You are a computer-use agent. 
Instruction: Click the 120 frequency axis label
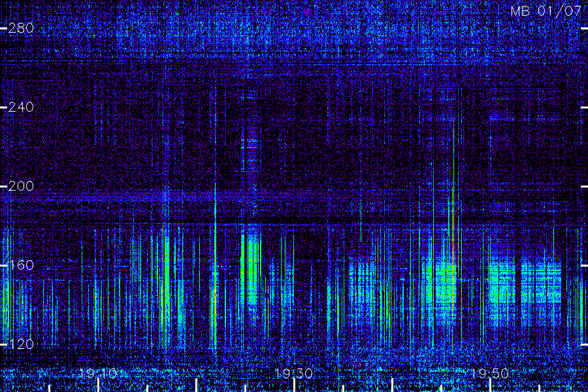pos(21,344)
